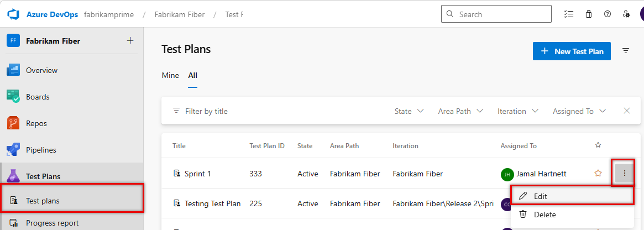This screenshot has width=644, height=230.
Task: Expand the State filter dropdown
Action: tap(409, 111)
